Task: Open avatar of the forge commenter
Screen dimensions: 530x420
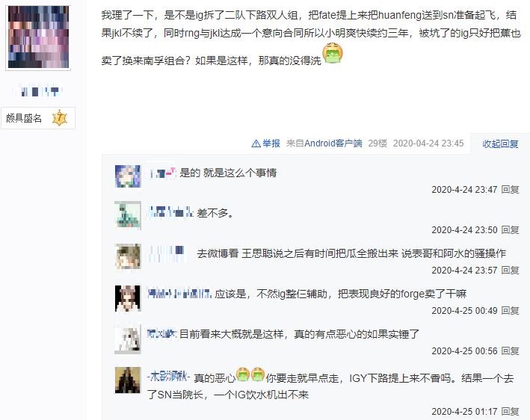Action: click(128, 298)
